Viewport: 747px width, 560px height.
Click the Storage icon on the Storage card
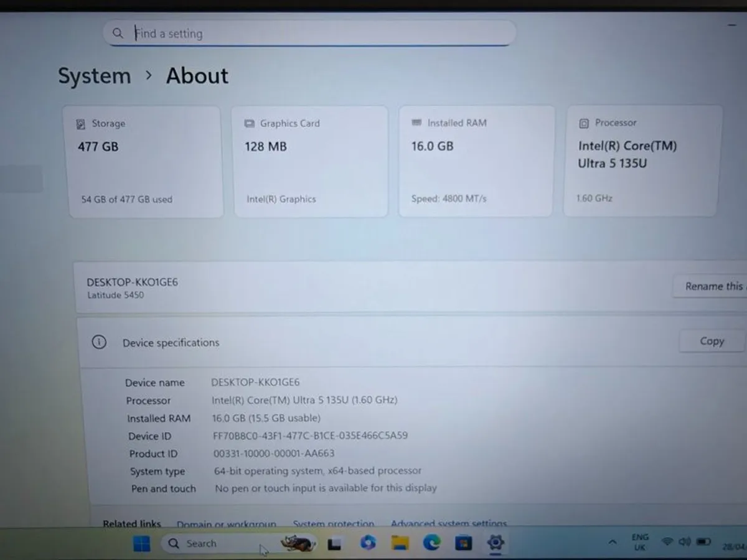coord(80,124)
